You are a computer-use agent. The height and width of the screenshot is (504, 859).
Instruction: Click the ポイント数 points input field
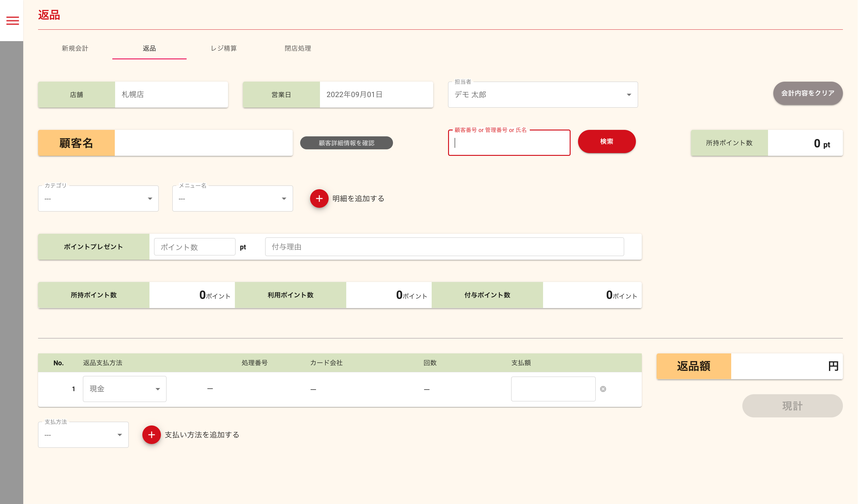click(194, 247)
